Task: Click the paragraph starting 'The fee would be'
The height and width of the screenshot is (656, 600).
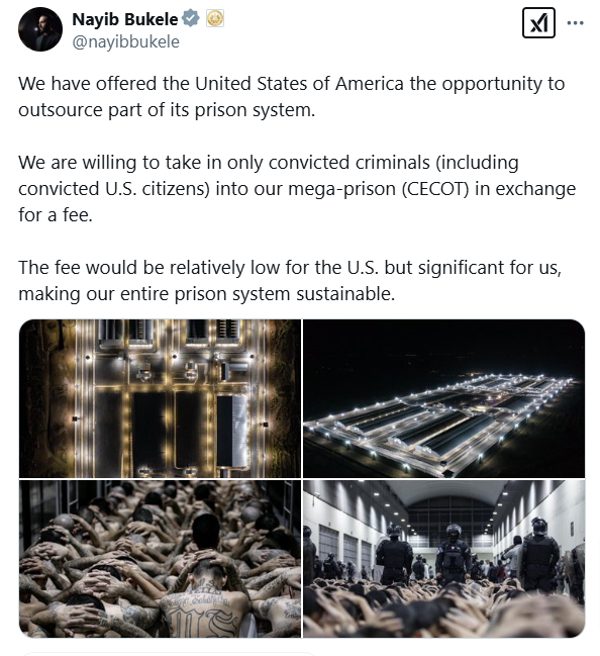Action: [290, 280]
